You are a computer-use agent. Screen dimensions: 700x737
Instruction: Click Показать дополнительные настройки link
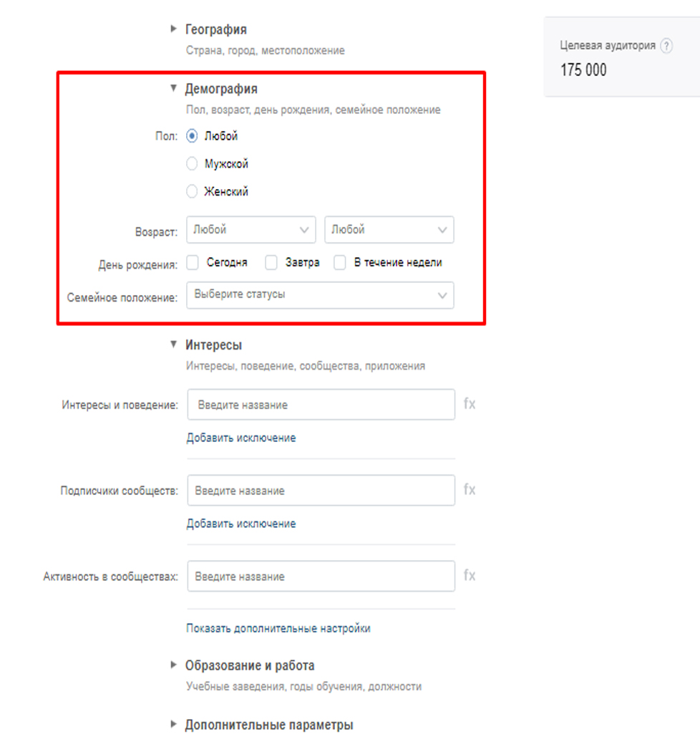tap(278, 628)
